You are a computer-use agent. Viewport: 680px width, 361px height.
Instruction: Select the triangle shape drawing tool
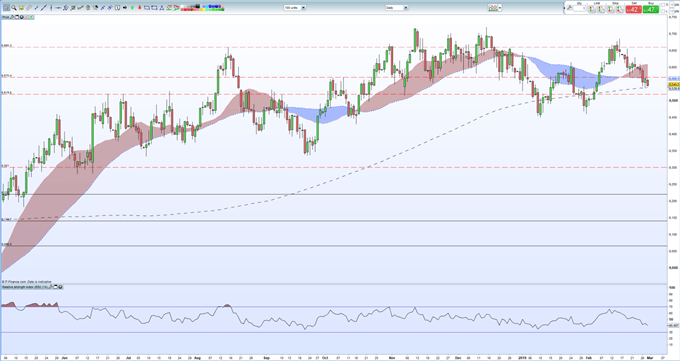coord(162,8)
